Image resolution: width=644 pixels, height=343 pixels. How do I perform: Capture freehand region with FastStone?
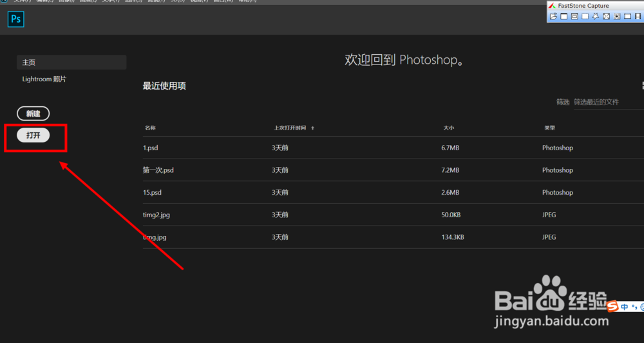click(x=596, y=17)
